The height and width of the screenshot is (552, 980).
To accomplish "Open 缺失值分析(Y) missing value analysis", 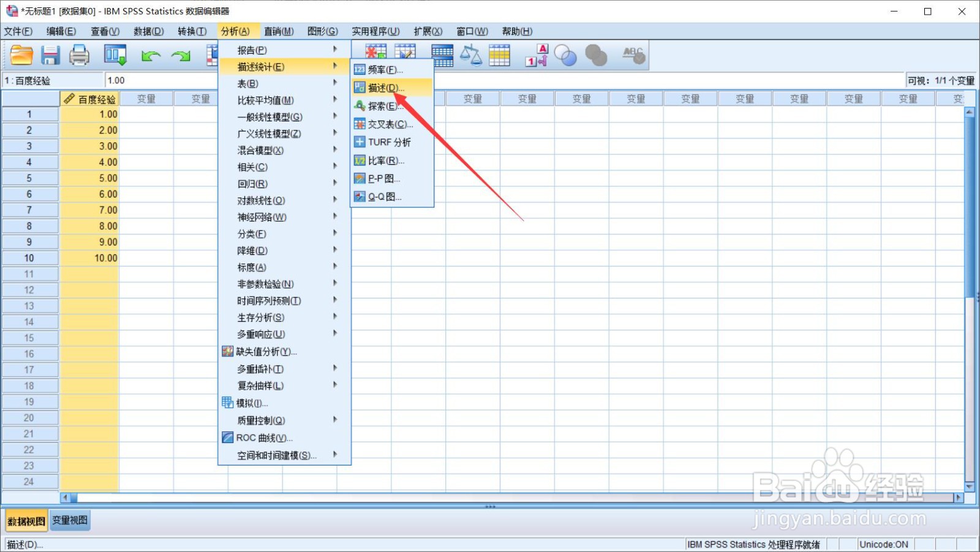I will (284, 352).
